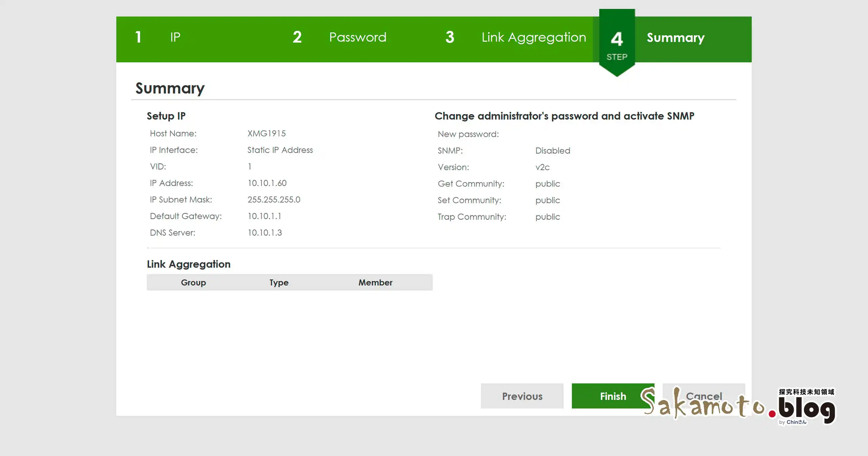The height and width of the screenshot is (456, 868).
Task: Click the numbered badge for step 1
Action: click(138, 37)
